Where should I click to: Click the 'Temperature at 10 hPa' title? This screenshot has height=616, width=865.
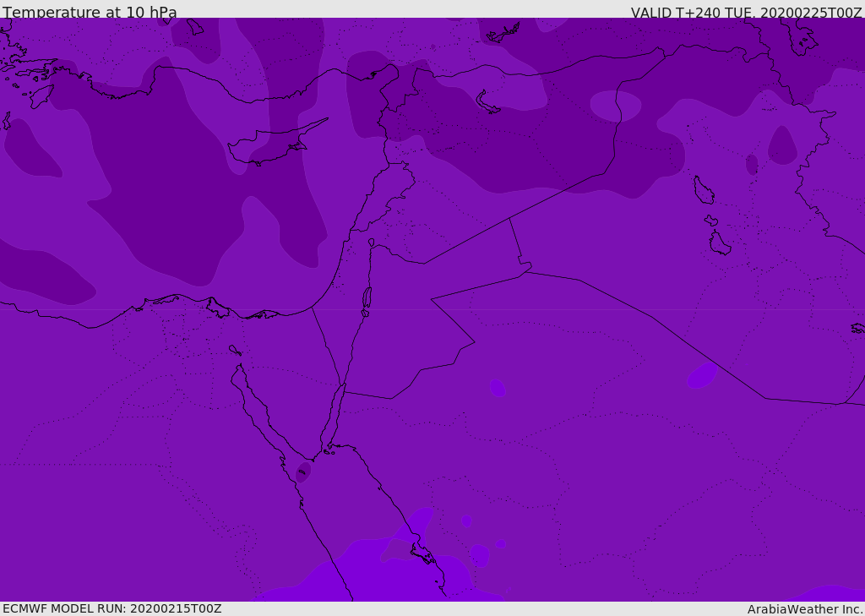(x=90, y=13)
